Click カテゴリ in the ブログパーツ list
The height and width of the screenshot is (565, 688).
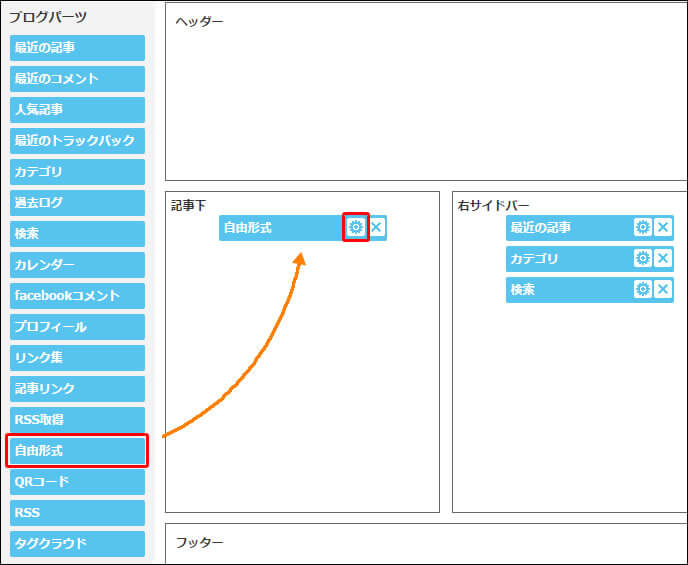77,172
